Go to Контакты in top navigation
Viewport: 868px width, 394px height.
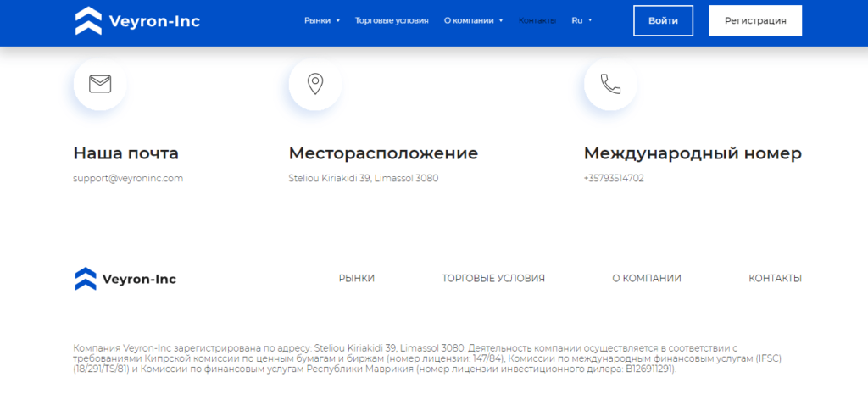pos(537,20)
